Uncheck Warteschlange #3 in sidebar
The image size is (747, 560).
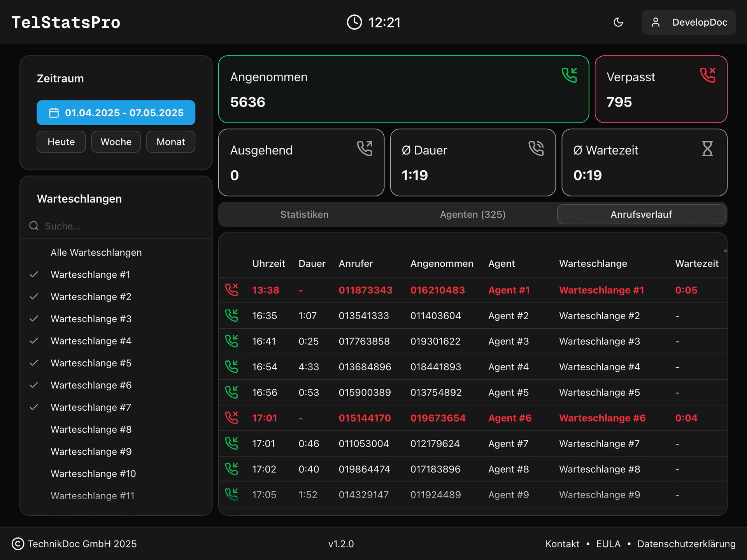pyautogui.click(x=116, y=319)
